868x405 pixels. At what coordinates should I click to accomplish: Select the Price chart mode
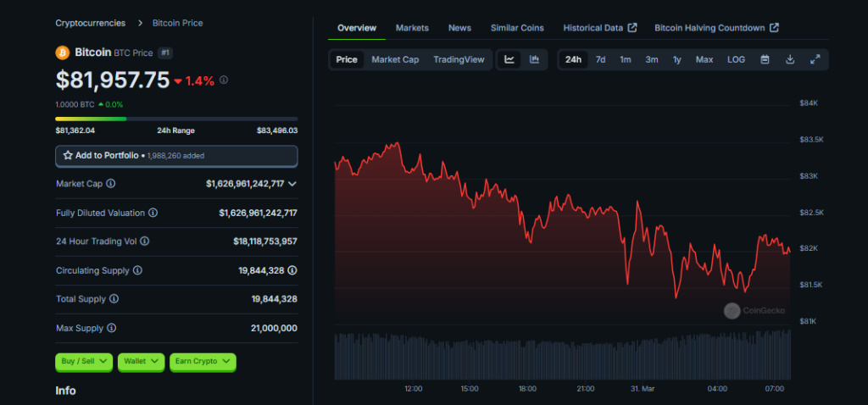click(347, 60)
